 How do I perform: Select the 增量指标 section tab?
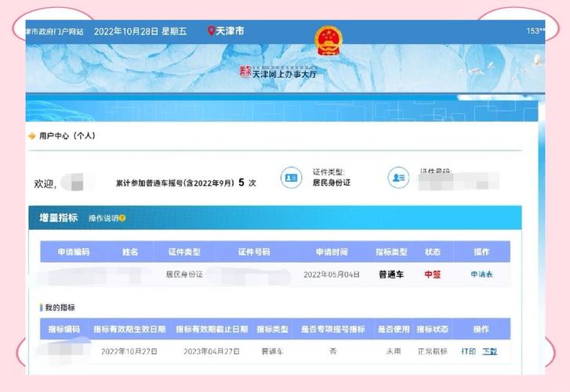(x=59, y=217)
